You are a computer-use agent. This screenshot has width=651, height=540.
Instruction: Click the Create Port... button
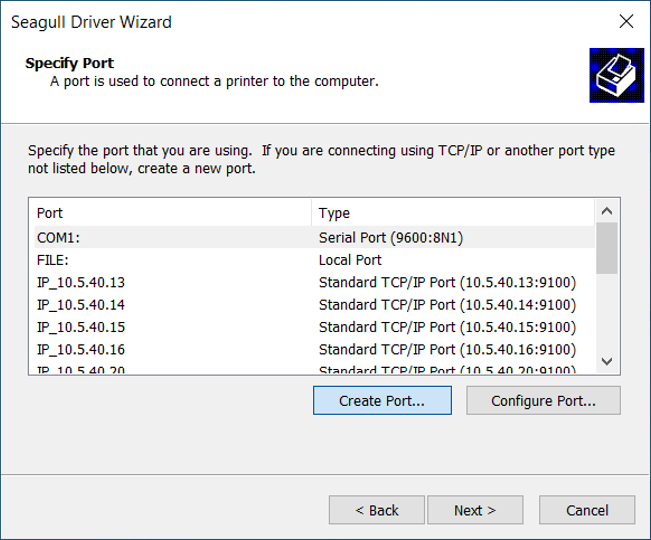pos(382,401)
